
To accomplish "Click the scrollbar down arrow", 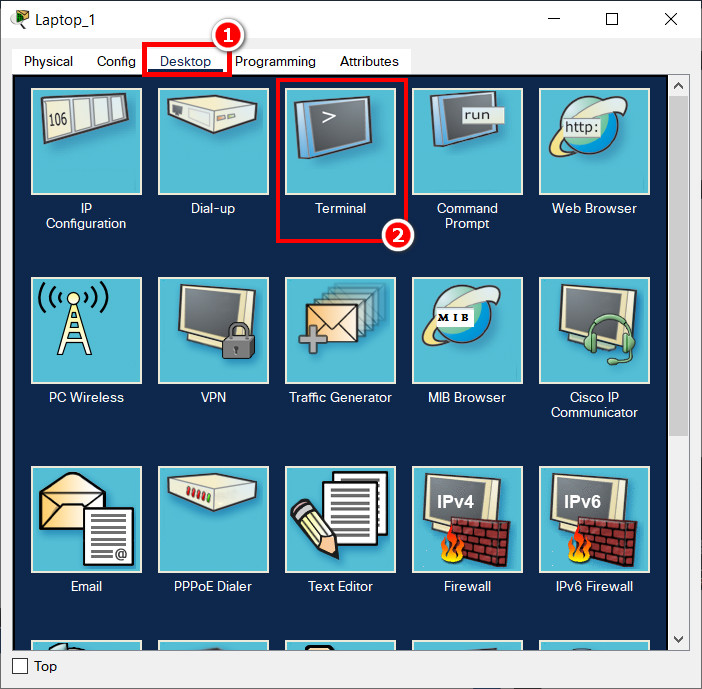I will (x=679, y=637).
